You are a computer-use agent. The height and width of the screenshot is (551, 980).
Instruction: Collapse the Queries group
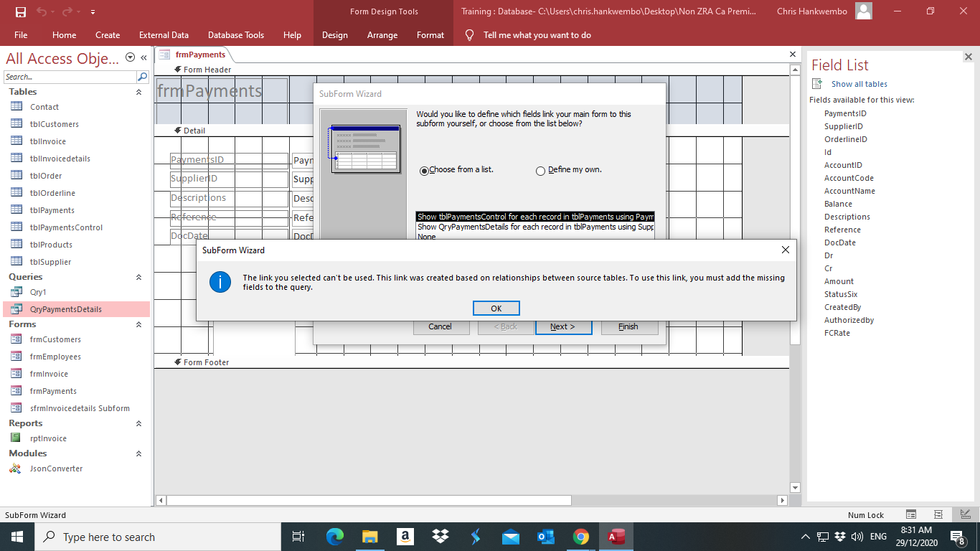138,277
